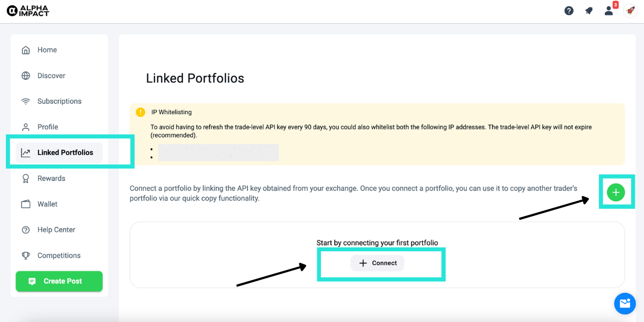Click the Create Post button
The height and width of the screenshot is (322, 644).
pos(59,281)
